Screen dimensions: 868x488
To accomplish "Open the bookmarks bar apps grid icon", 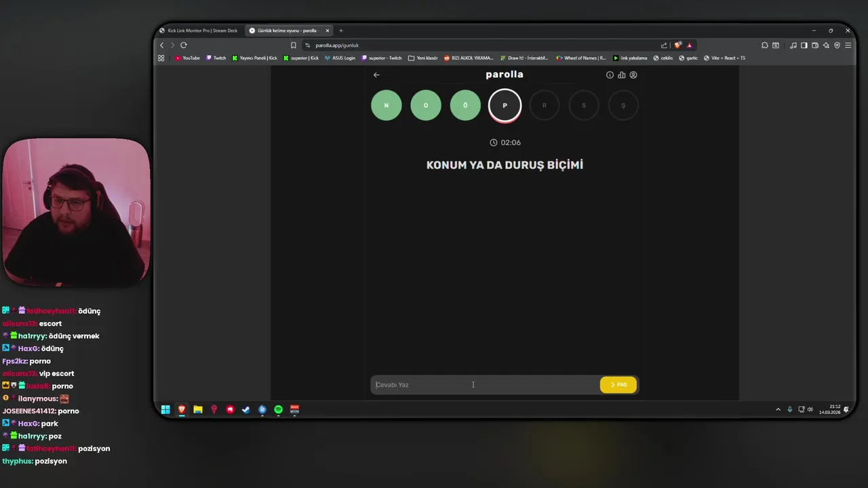I will 161,58.
